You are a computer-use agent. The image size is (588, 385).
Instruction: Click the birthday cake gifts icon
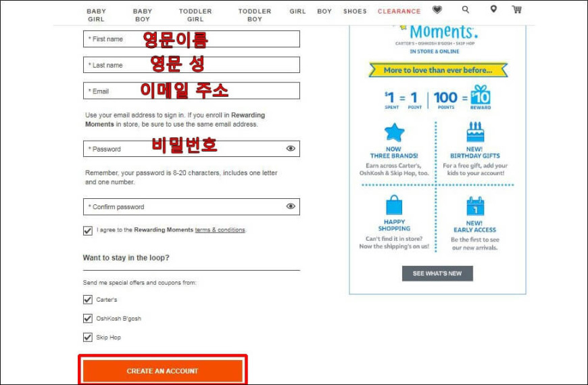click(475, 132)
